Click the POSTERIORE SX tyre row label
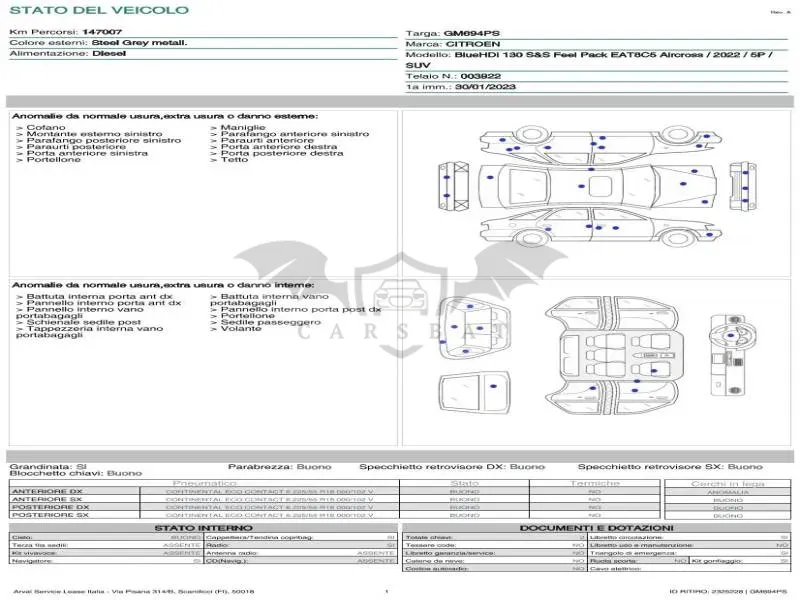Screen dimensions: 800x600 point(50,515)
